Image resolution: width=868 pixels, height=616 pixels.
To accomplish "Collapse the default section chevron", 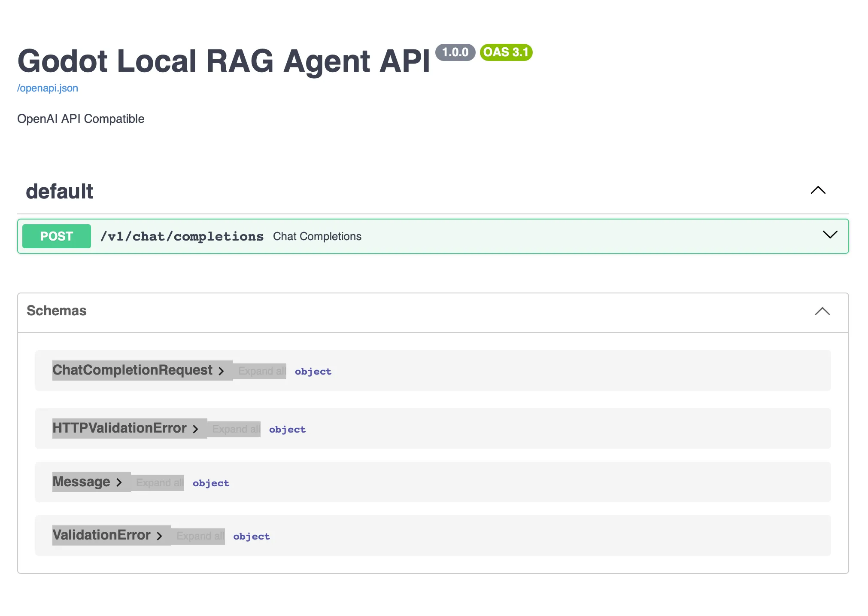I will point(818,190).
